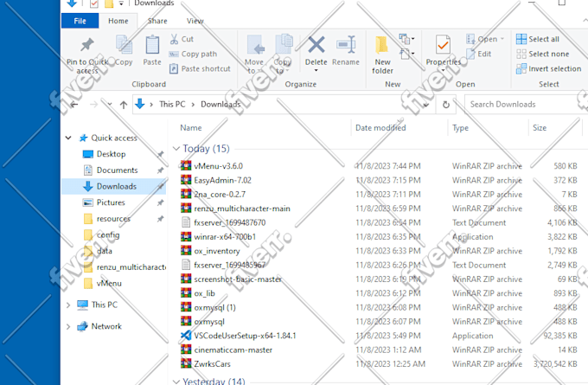Open the config folder in sidebar
This screenshot has height=385, width=588.
[108, 235]
